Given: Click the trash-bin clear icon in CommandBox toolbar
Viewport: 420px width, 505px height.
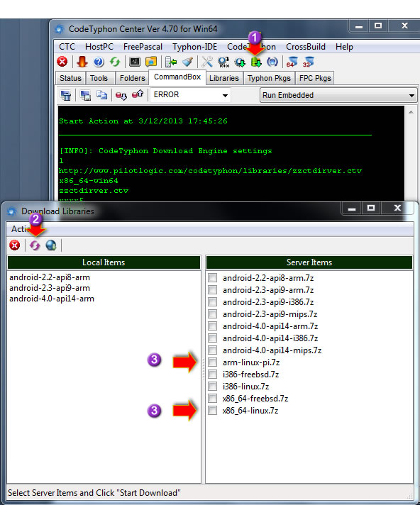Looking at the screenshot, I should 66,95.
